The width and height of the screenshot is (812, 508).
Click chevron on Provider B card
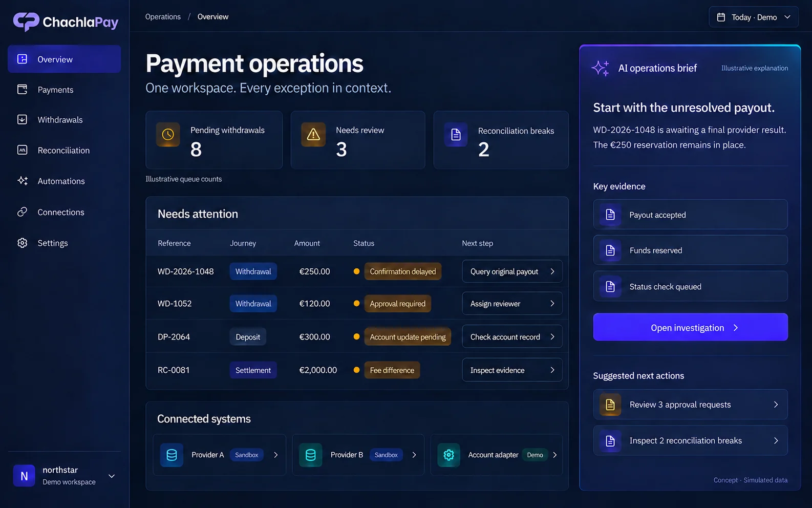(x=414, y=455)
